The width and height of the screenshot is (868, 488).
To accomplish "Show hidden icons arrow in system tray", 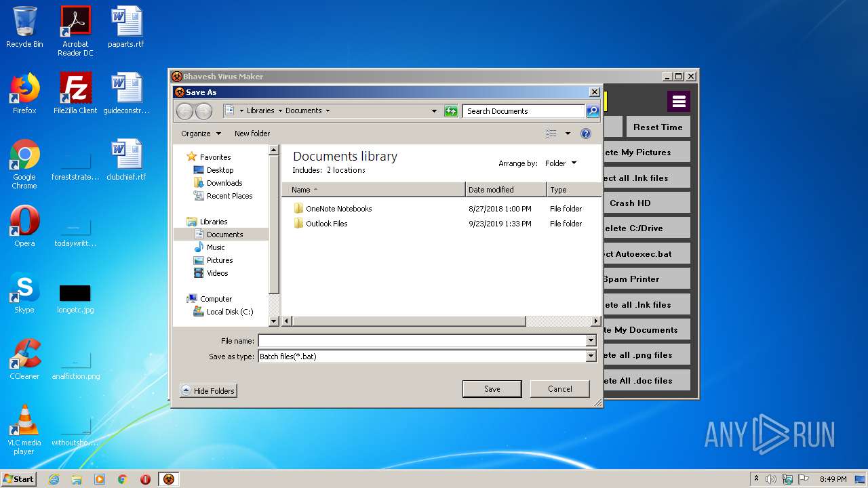I will click(755, 479).
